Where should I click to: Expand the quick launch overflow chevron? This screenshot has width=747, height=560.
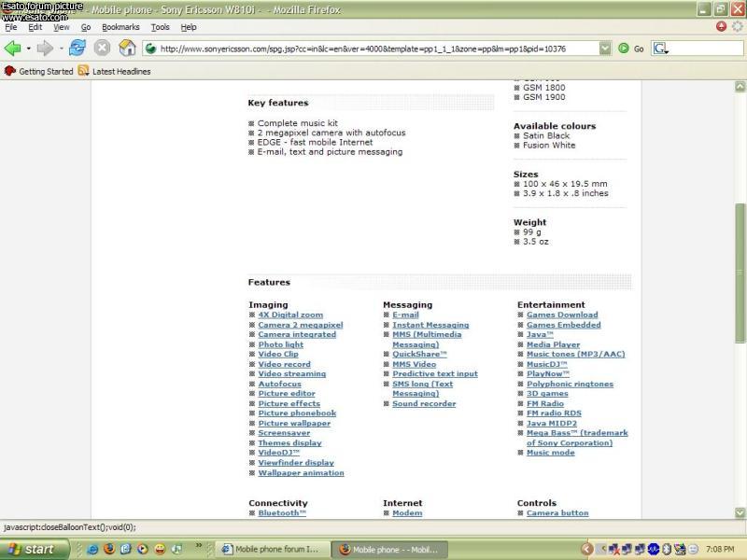[x=199, y=545]
